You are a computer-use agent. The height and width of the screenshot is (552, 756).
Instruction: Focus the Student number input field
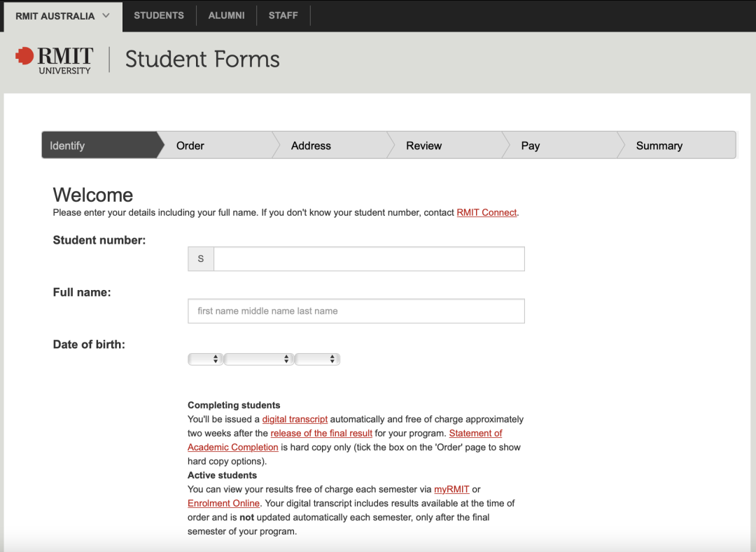click(x=369, y=259)
